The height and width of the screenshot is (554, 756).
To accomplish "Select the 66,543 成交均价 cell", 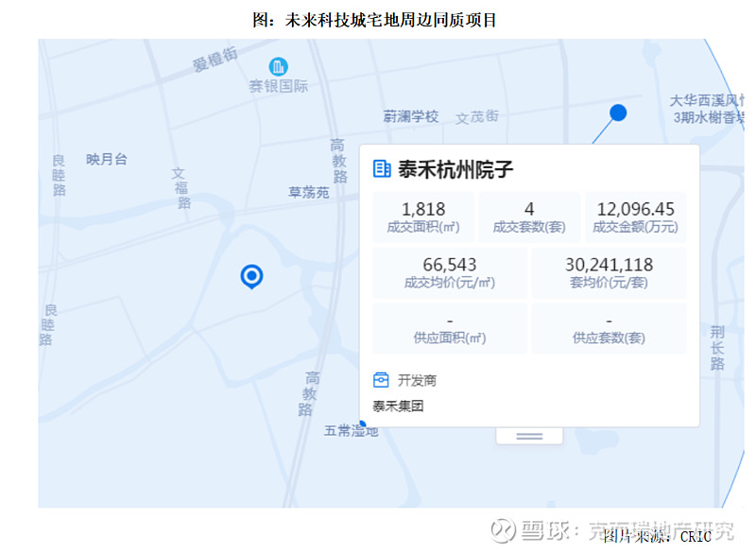I will click(450, 272).
